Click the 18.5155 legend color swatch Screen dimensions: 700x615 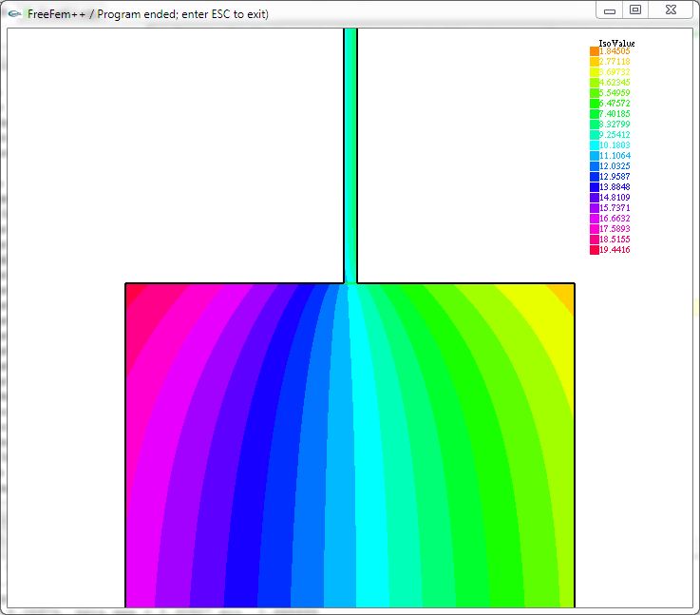pos(595,240)
